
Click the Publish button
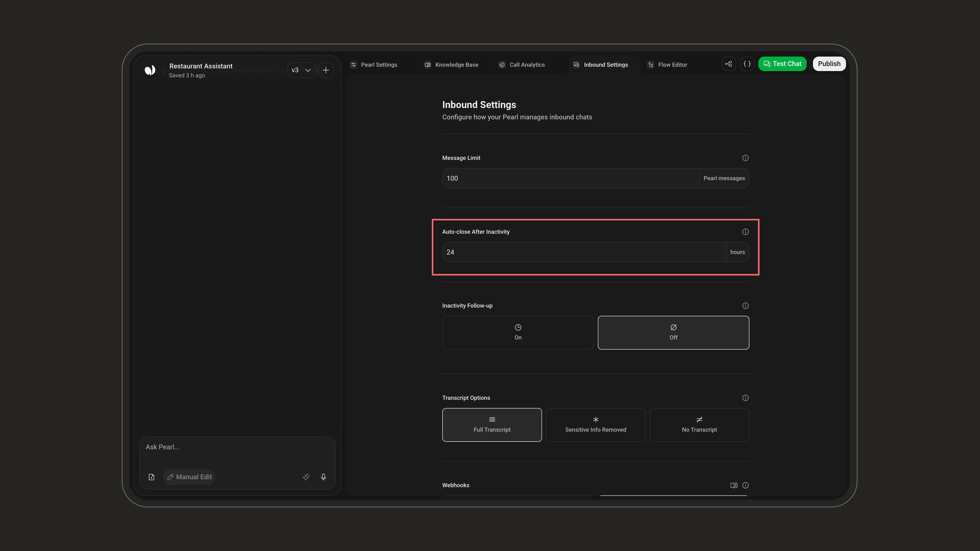(x=829, y=64)
